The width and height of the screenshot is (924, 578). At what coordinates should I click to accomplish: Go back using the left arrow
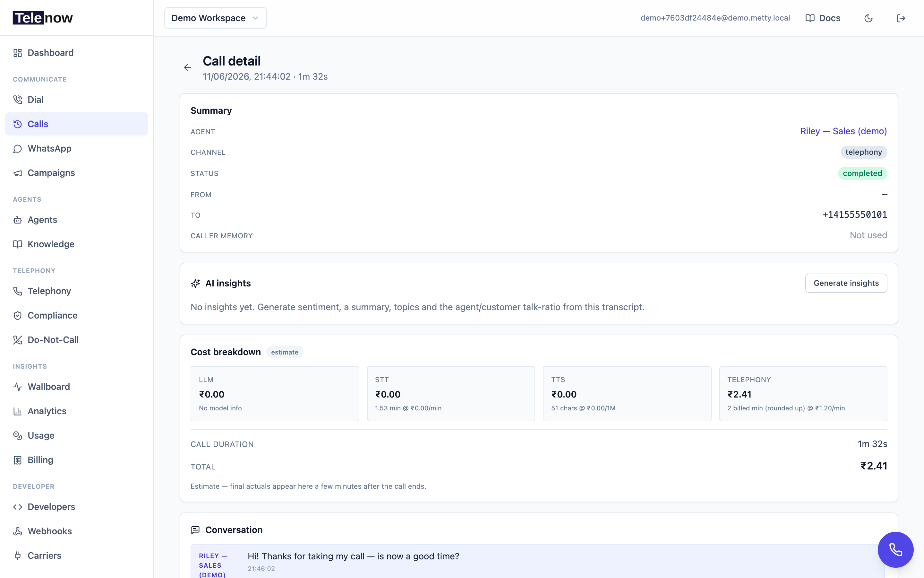187,68
